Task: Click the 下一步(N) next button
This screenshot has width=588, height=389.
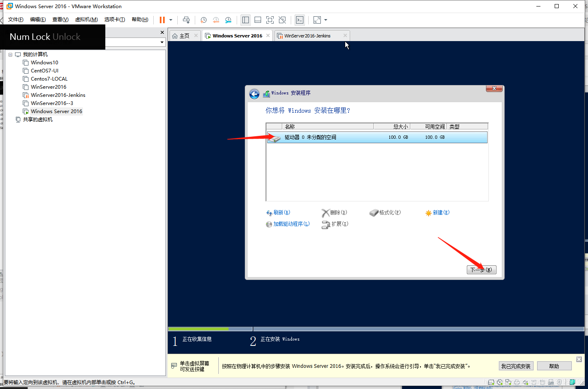Action: coord(481,269)
